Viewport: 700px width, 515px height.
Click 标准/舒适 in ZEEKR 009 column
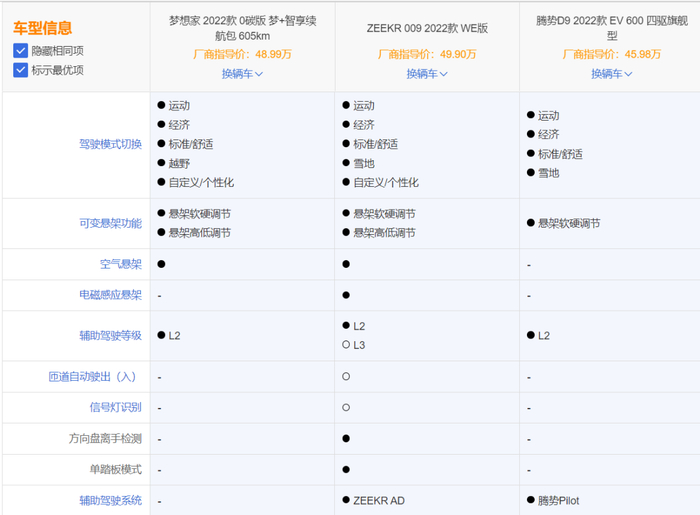375,144
